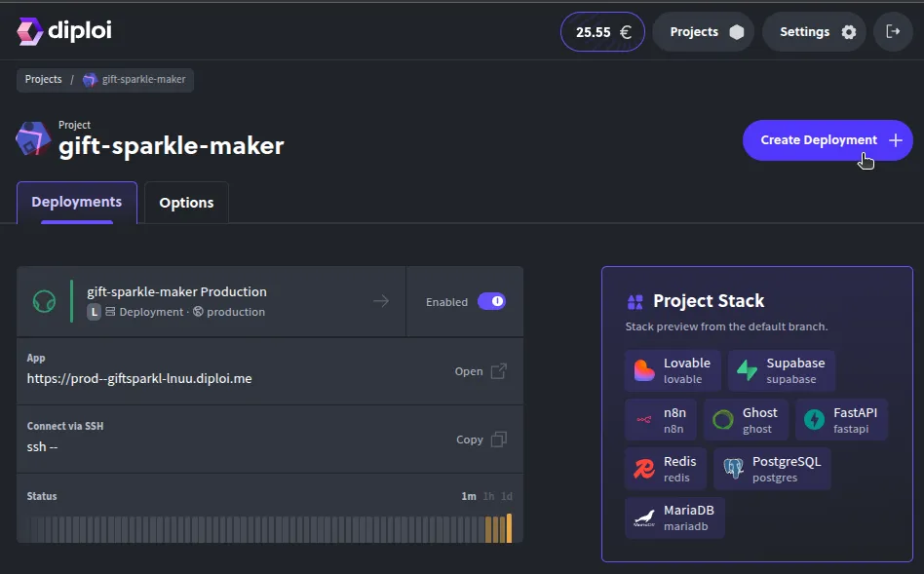Viewport: 924px width, 574px height.
Task: Select the Deployments tab
Action: click(x=77, y=202)
